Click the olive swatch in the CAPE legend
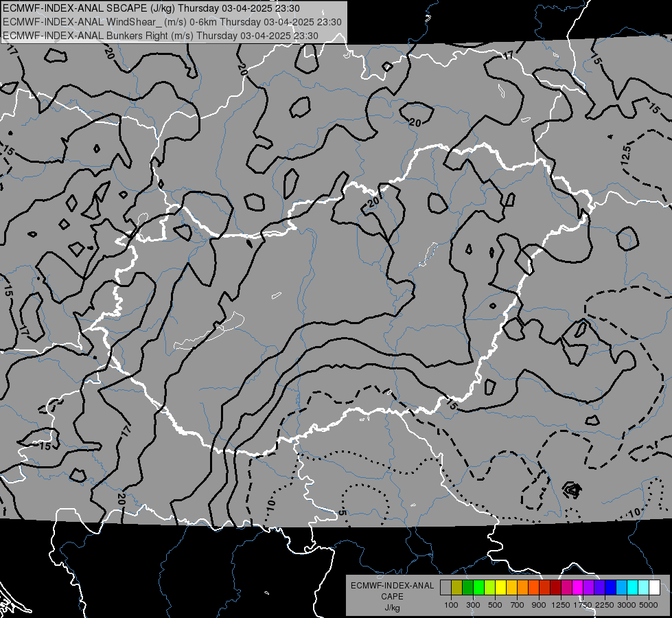 click(x=457, y=588)
